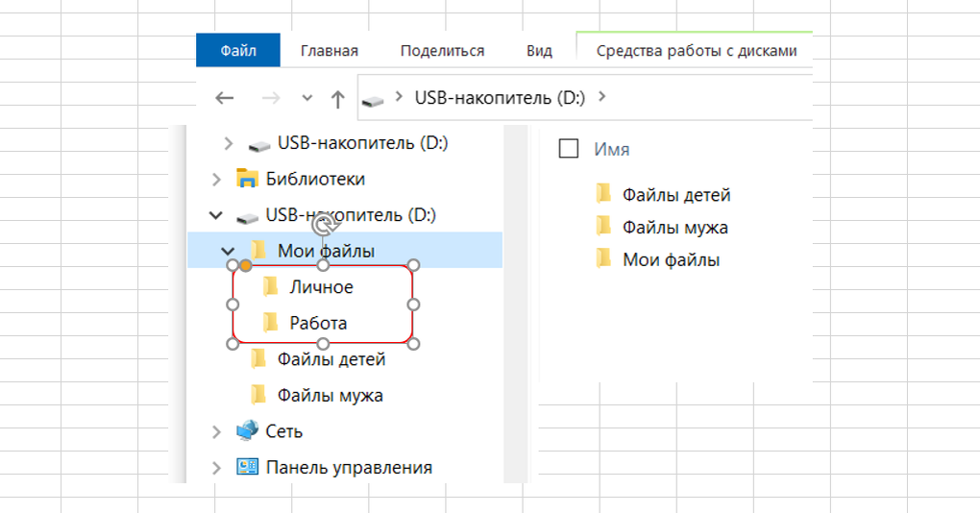Select the Сеть label in the tree
Screen dimensions: 980x513
coord(283,431)
